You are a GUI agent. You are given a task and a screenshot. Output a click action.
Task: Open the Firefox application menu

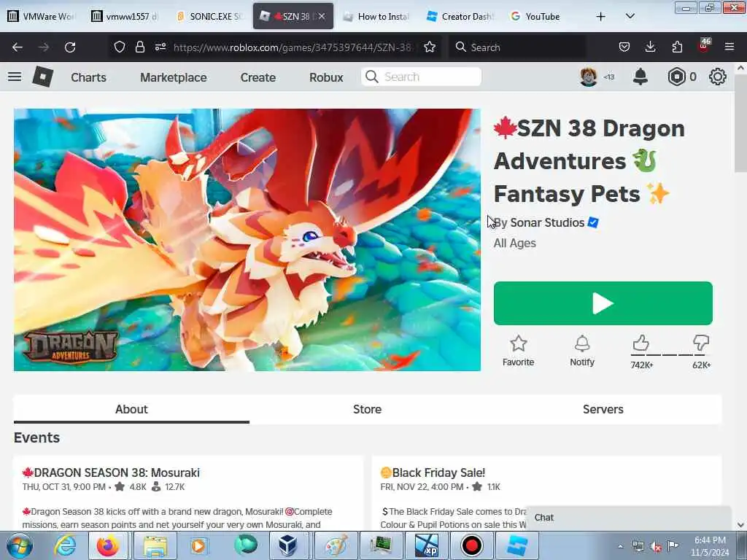click(729, 47)
